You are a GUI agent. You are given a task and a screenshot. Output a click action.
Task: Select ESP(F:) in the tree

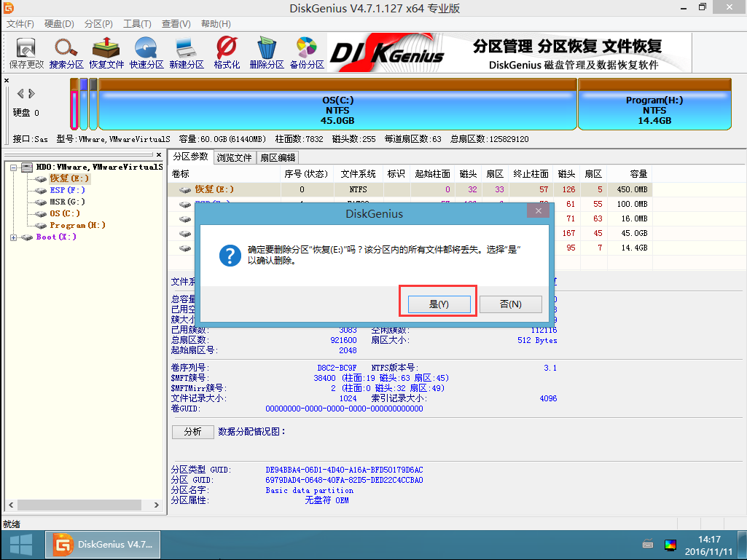pyautogui.click(x=67, y=190)
